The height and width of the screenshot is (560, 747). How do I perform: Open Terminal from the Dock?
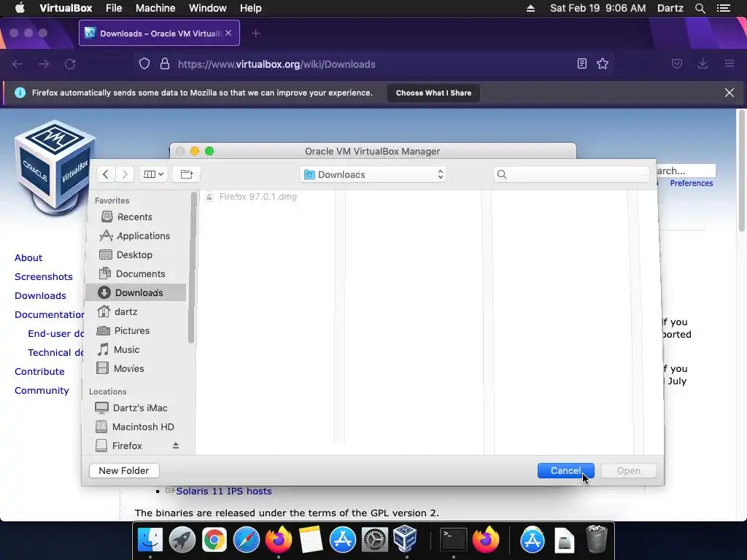coord(453,540)
